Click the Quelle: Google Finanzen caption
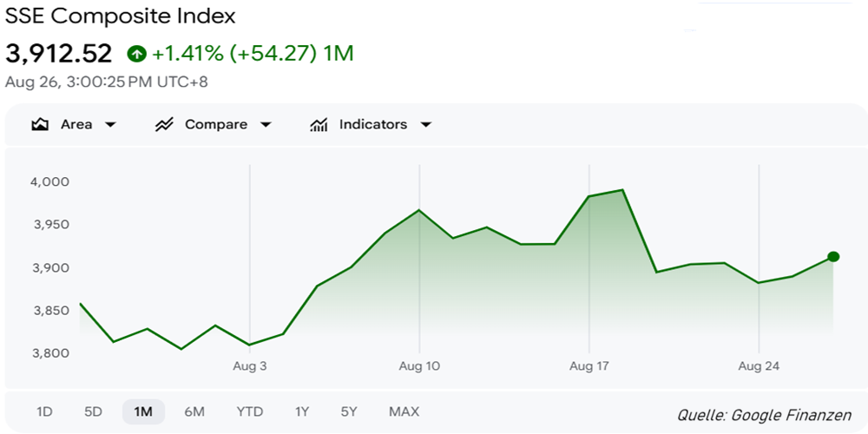 (x=765, y=415)
